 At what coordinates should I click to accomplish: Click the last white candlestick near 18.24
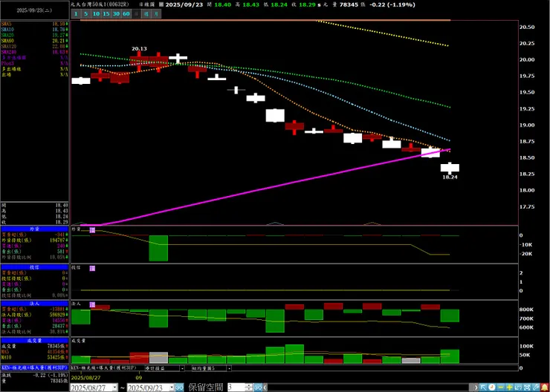(x=450, y=168)
